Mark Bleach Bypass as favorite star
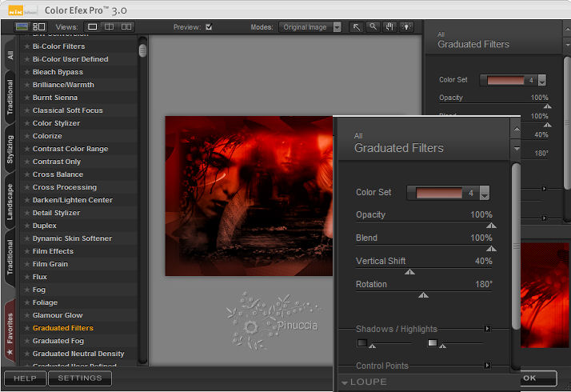 point(26,72)
